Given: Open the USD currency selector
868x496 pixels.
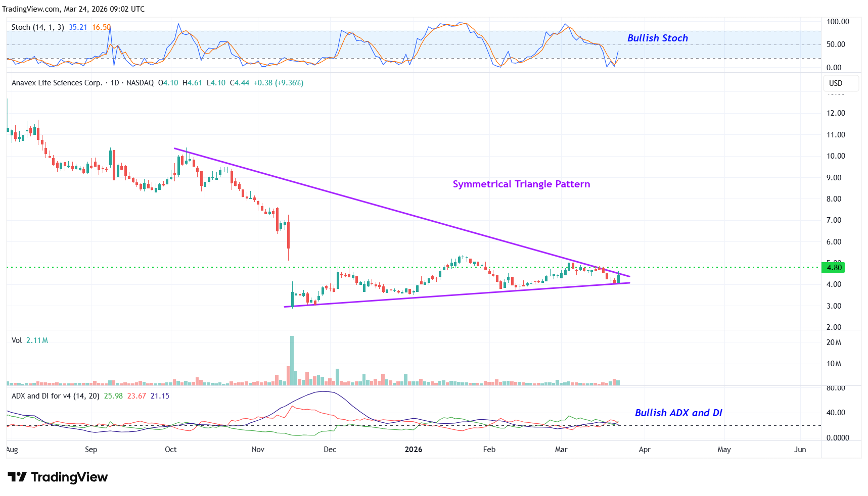Looking at the screenshot, I should [x=836, y=83].
